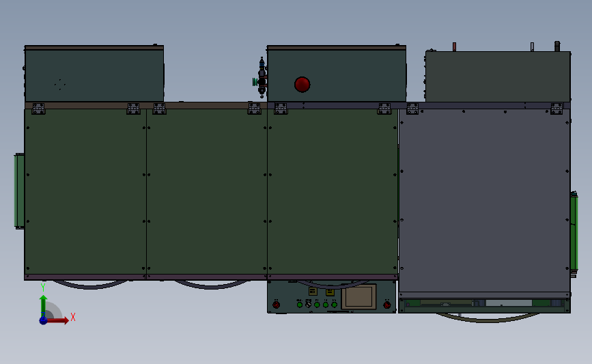Screen dimensions: 592x364
Task: Select the red pin atop the right enclosure
Action: click(454, 46)
